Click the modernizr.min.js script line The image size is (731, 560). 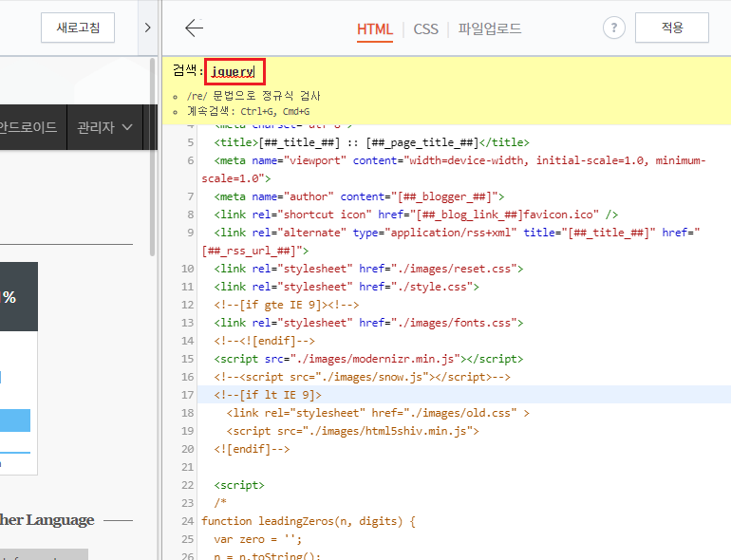point(368,359)
